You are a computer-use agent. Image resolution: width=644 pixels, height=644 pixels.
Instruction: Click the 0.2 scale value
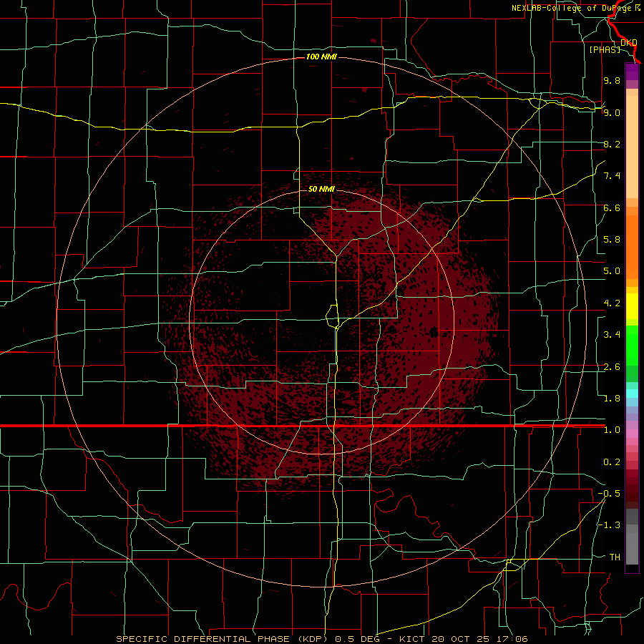612,462
